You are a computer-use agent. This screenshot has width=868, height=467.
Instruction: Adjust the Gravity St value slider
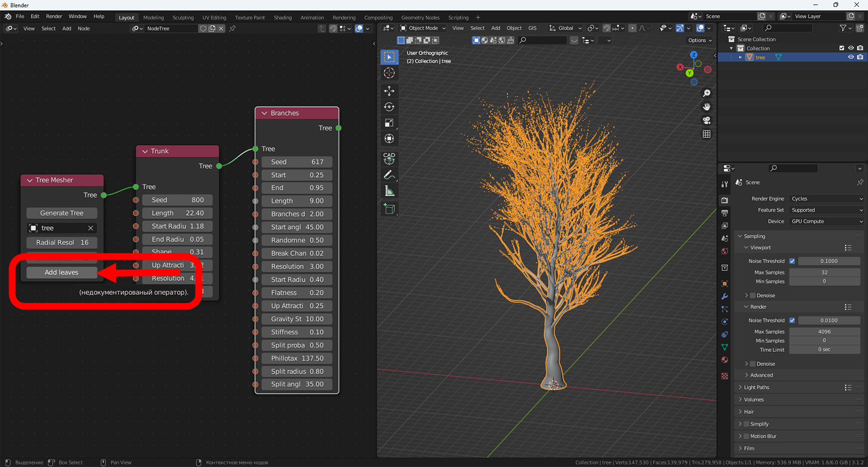tap(297, 319)
